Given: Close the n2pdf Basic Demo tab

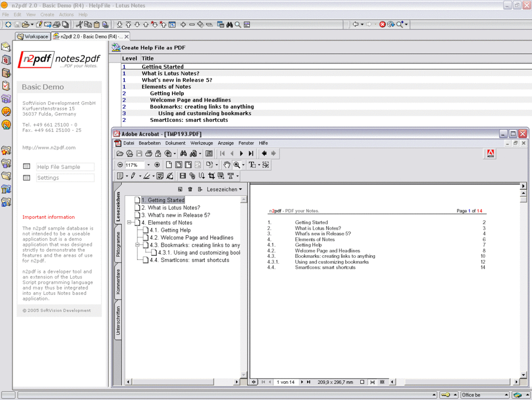Looking at the screenshot, I should click(x=126, y=36).
